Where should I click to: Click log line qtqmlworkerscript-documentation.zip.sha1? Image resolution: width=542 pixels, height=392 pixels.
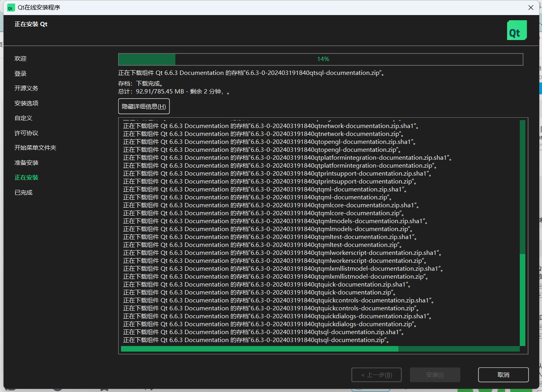point(283,253)
